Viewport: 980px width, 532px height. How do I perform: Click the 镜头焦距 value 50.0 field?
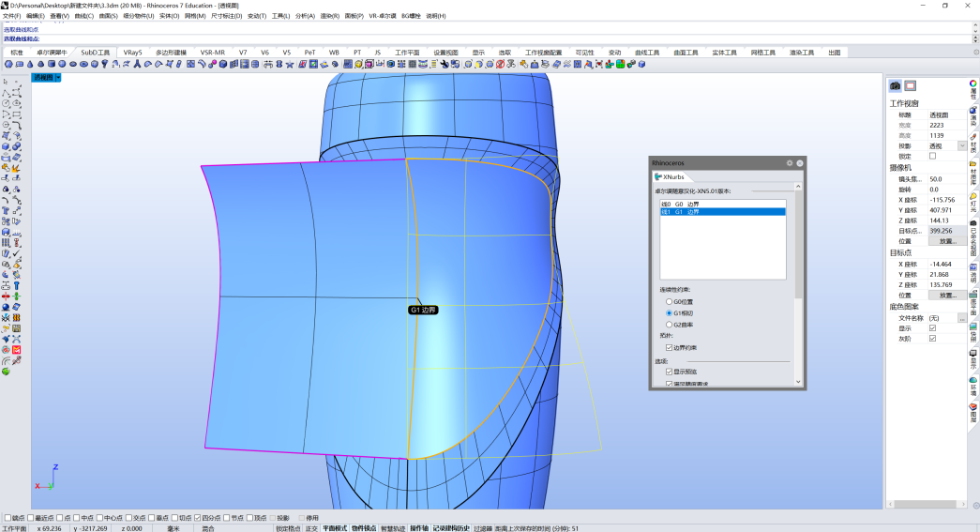(x=947, y=179)
